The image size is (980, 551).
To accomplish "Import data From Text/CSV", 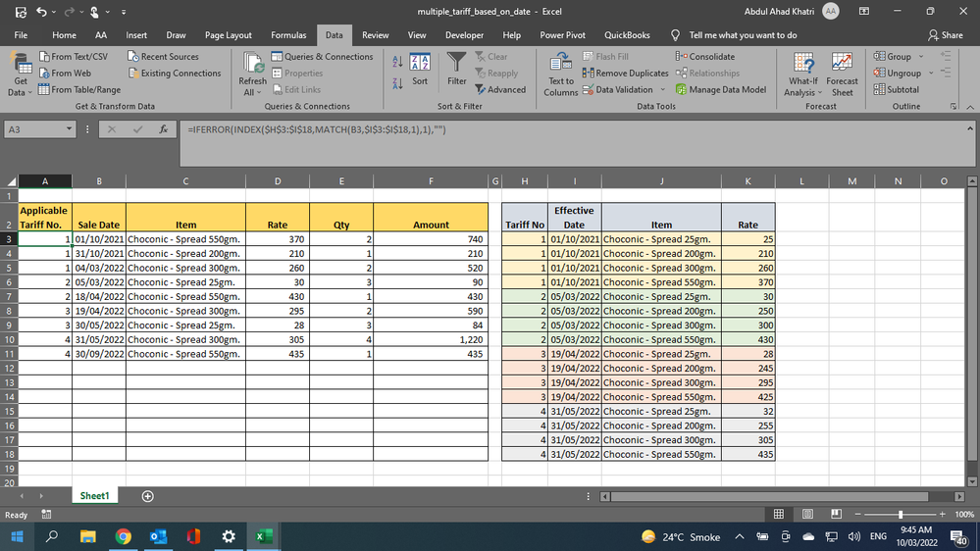I will pos(74,56).
